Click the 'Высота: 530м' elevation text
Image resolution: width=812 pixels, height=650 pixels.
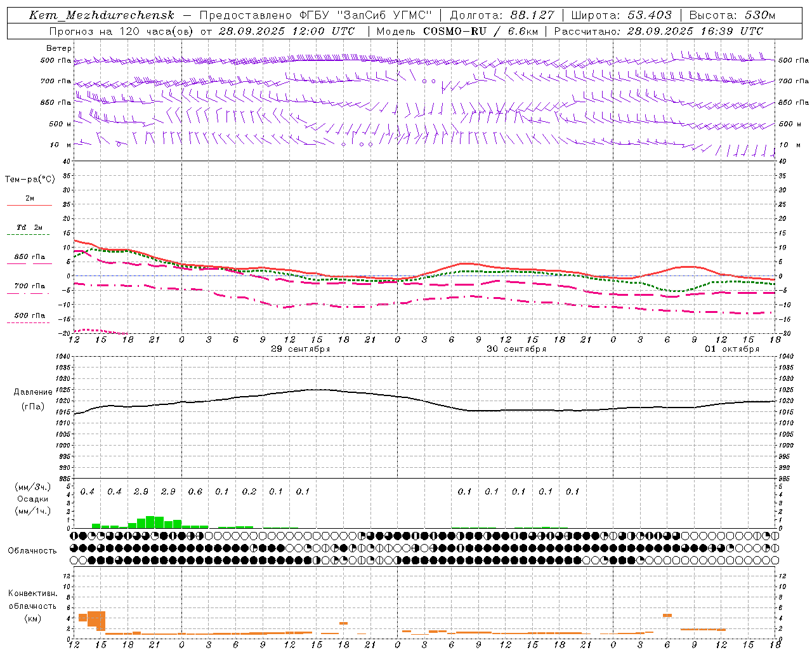tap(732, 15)
